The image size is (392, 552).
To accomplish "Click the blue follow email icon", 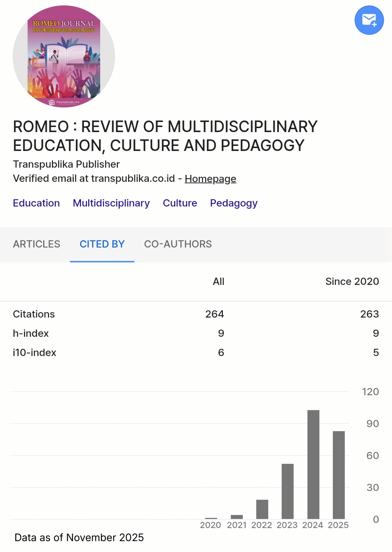I will tap(369, 20).
